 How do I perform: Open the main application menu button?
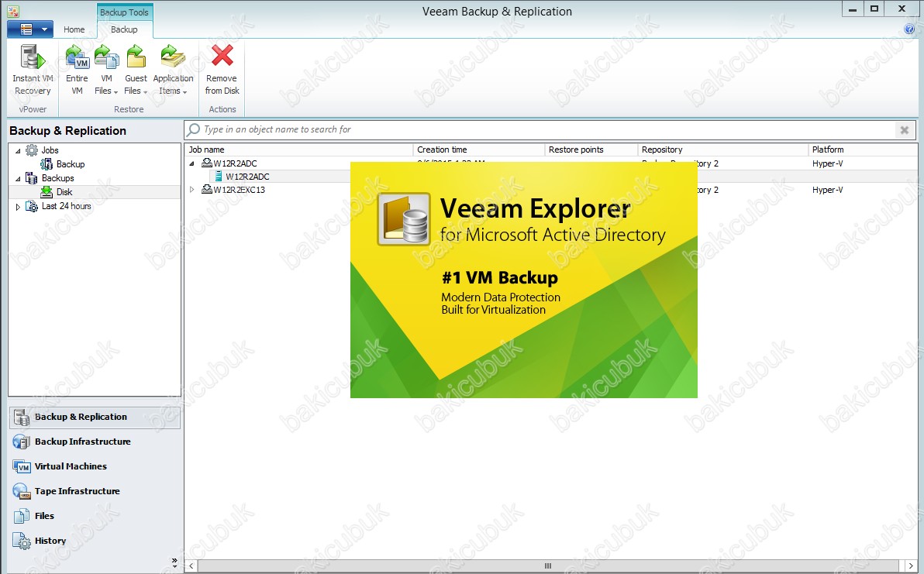click(30, 29)
